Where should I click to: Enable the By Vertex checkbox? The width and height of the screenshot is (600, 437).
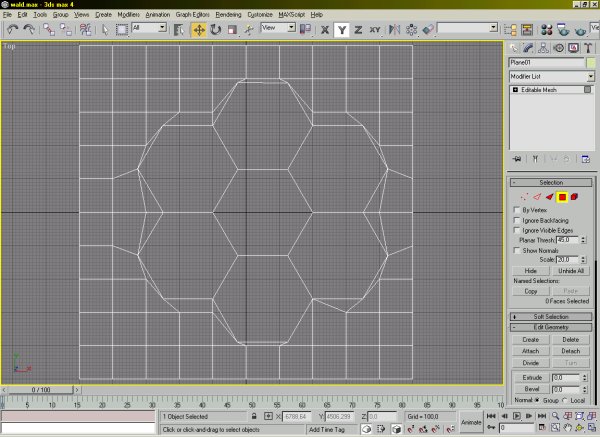coord(517,210)
